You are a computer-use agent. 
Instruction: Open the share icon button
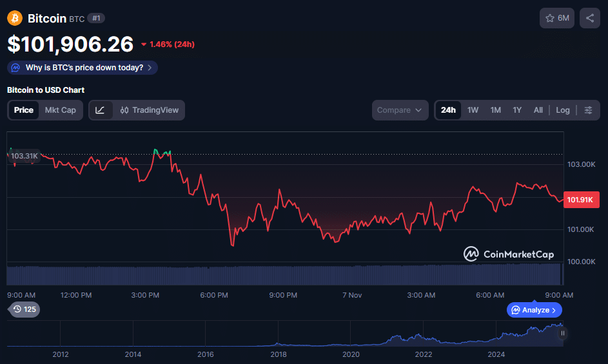[590, 18]
